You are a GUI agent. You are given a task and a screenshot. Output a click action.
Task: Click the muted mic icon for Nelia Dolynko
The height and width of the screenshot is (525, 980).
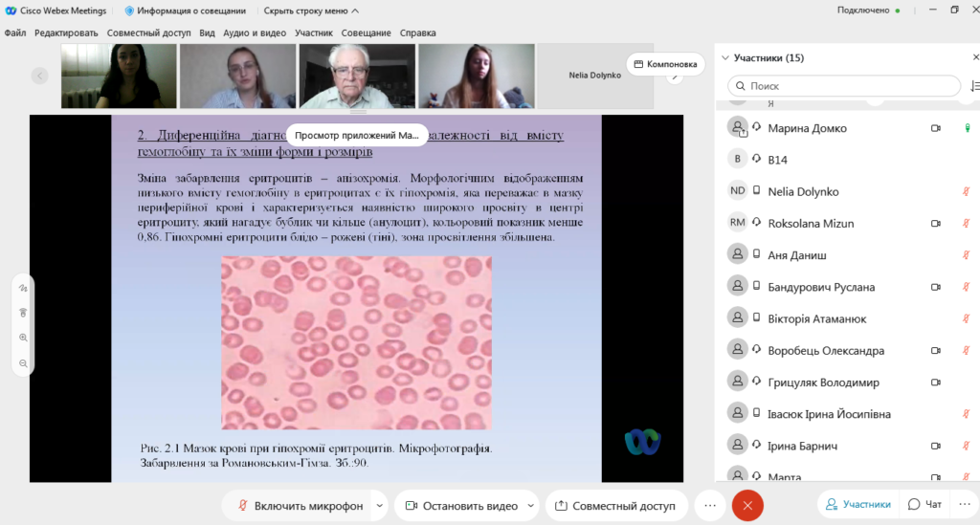967,191
